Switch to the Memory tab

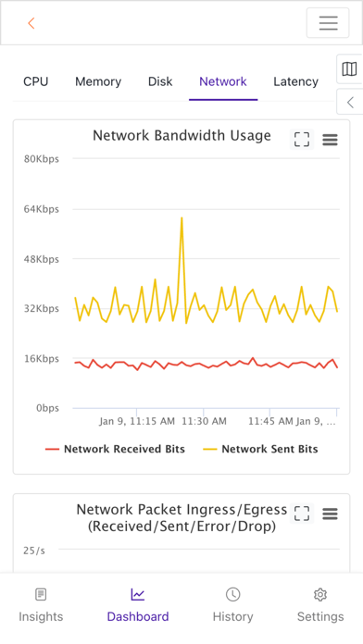[x=98, y=81]
